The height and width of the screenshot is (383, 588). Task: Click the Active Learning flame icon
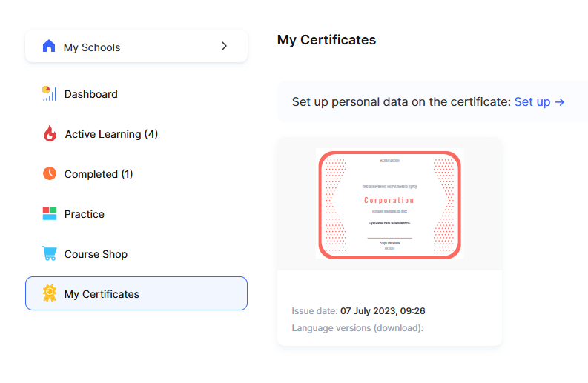click(x=50, y=134)
